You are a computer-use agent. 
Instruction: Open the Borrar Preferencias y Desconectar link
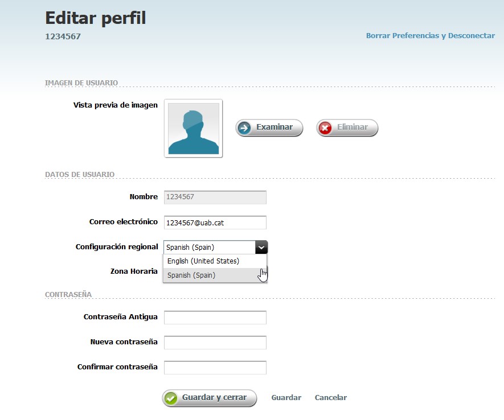tap(430, 35)
